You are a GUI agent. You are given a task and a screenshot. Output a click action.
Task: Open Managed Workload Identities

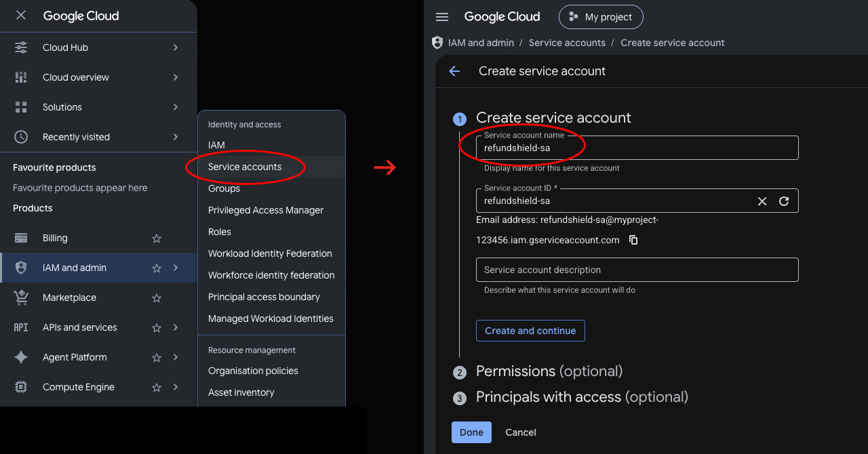tap(271, 318)
